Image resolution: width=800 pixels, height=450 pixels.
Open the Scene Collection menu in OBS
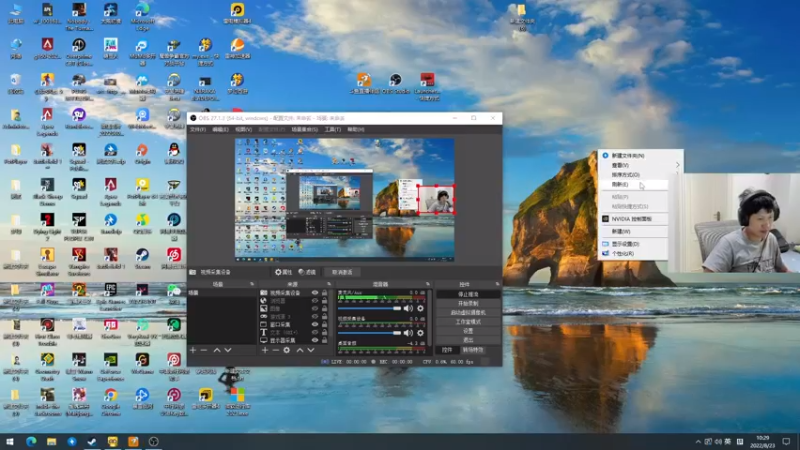(x=305, y=130)
